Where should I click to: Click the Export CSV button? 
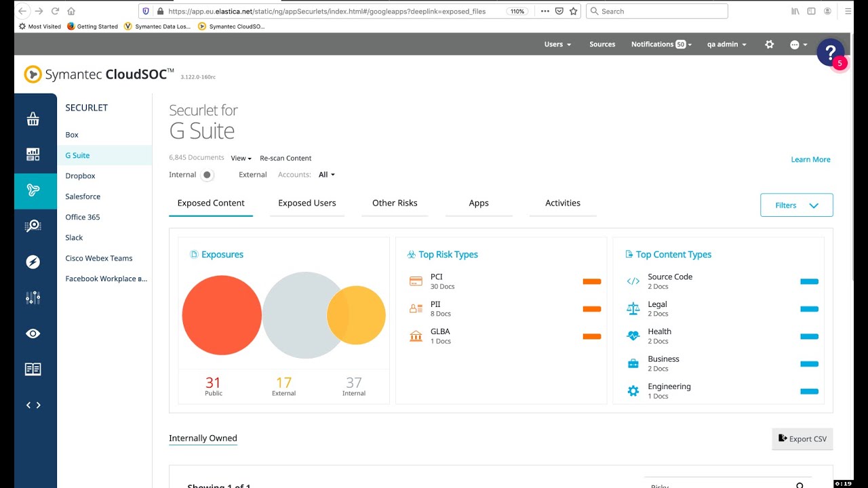[802, 439]
